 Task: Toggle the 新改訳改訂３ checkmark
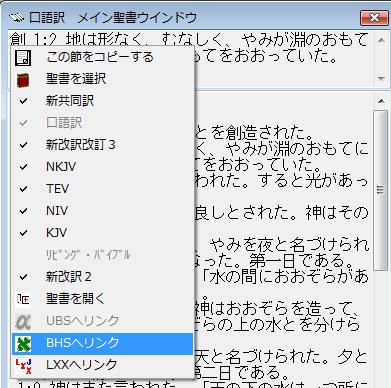(102, 145)
